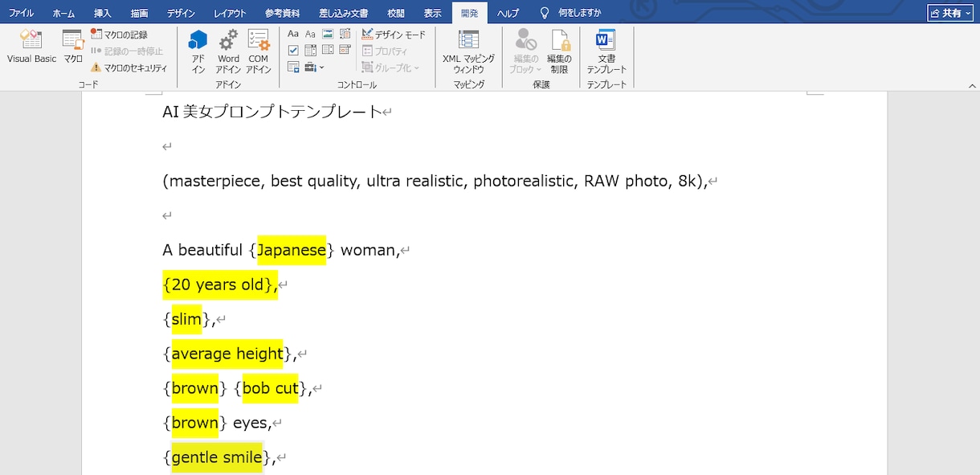Open the アドイン add-ins store
The height and width of the screenshot is (475, 980).
[198, 51]
